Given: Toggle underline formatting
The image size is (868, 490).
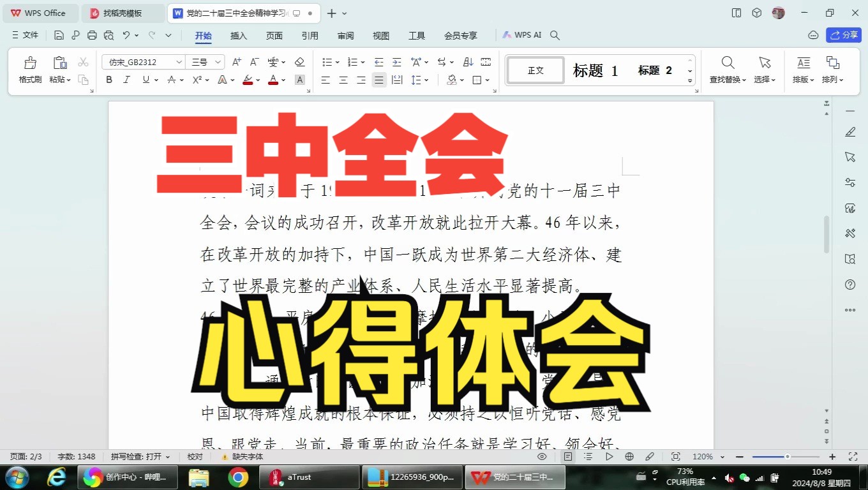Looking at the screenshot, I should [144, 79].
